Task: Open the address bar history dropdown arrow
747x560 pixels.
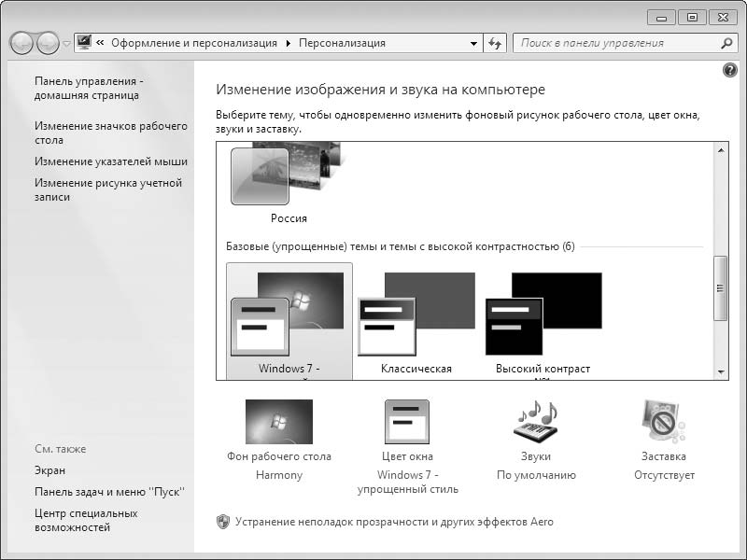Action: pos(473,43)
